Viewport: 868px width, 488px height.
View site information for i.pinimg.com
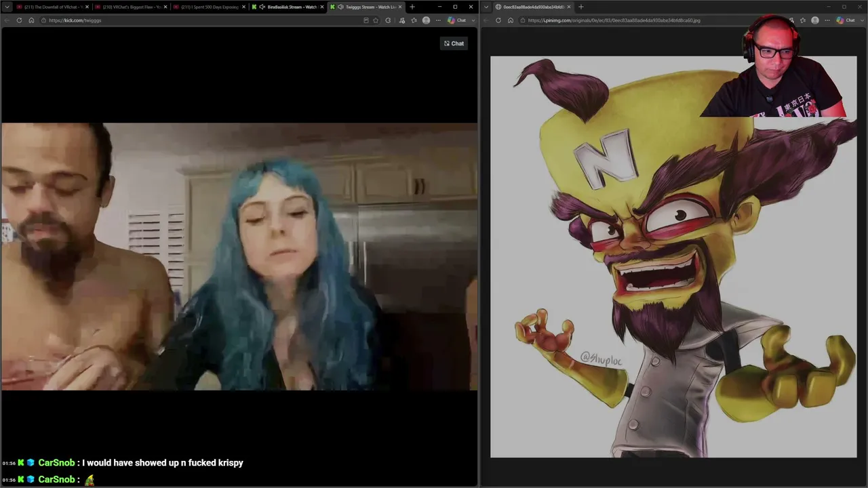pyautogui.click(x=523, y=20)
